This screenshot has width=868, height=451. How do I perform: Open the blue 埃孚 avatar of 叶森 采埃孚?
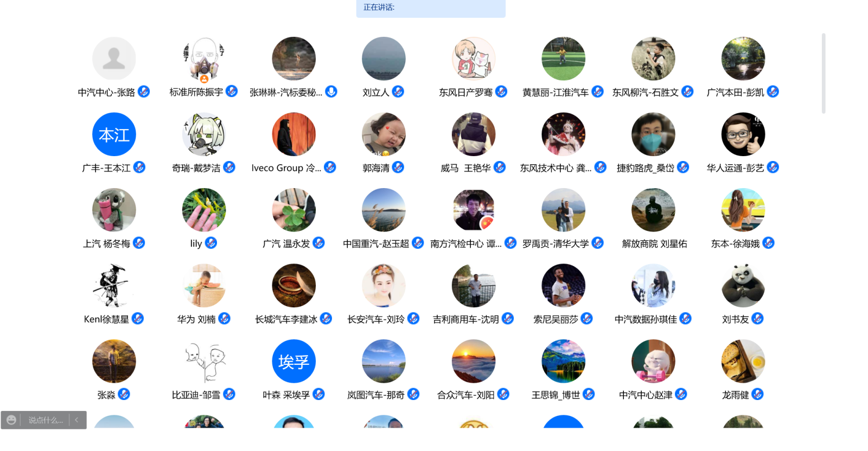point(293,361)
